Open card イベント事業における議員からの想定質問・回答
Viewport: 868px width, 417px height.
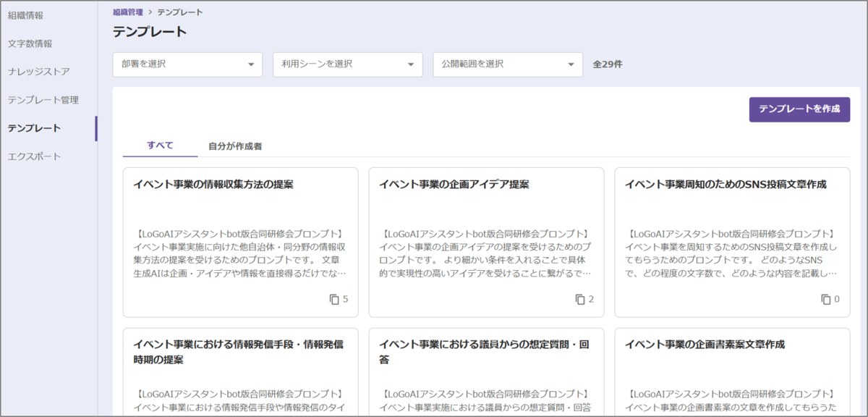486,372
